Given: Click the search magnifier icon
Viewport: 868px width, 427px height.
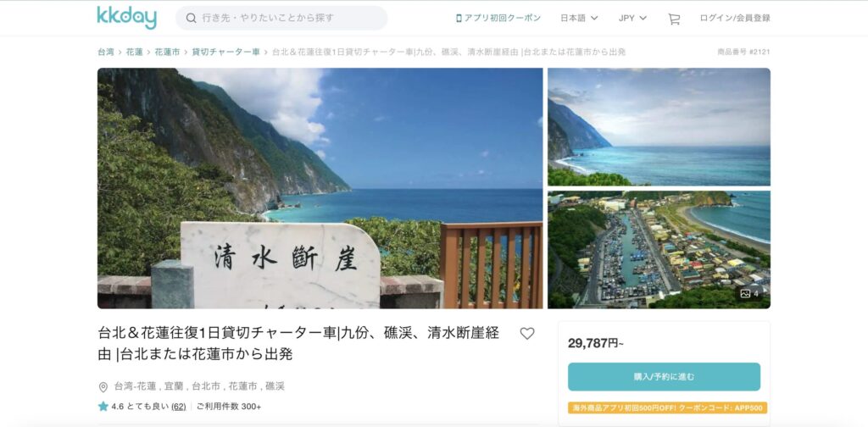Looking at the screenshot, I should pyautogui.click(x=191, y=19).
